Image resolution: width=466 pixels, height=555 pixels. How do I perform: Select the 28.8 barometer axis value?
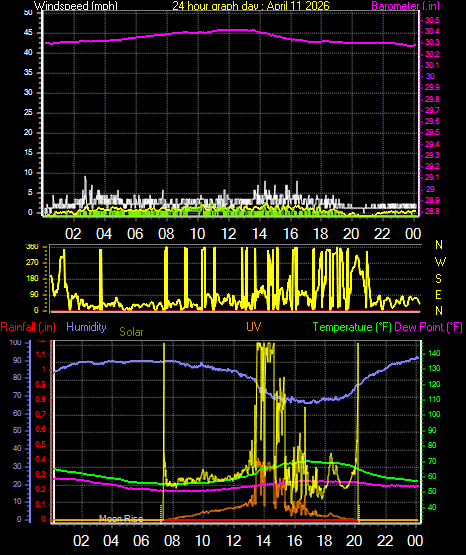click(432, 211)
